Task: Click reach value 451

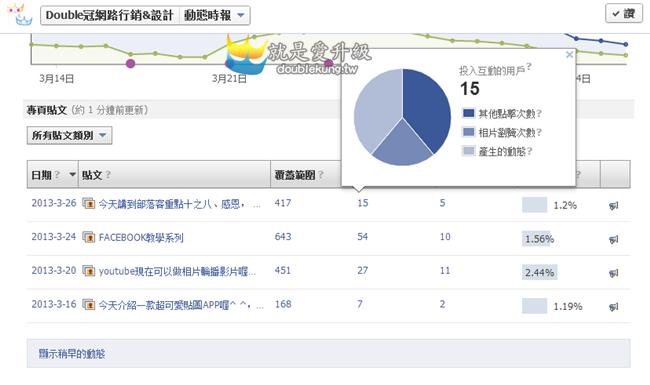Action: [x=283, y=271]
